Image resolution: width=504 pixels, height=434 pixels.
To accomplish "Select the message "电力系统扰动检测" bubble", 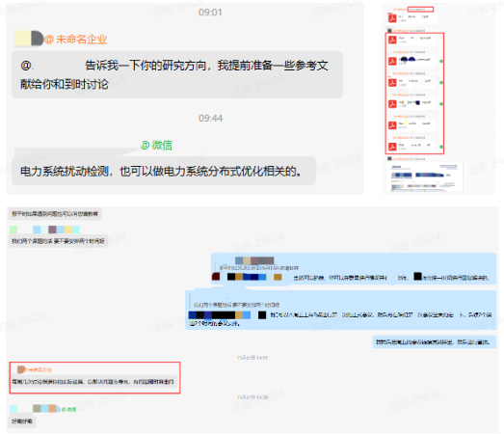I will pos(164,171).
